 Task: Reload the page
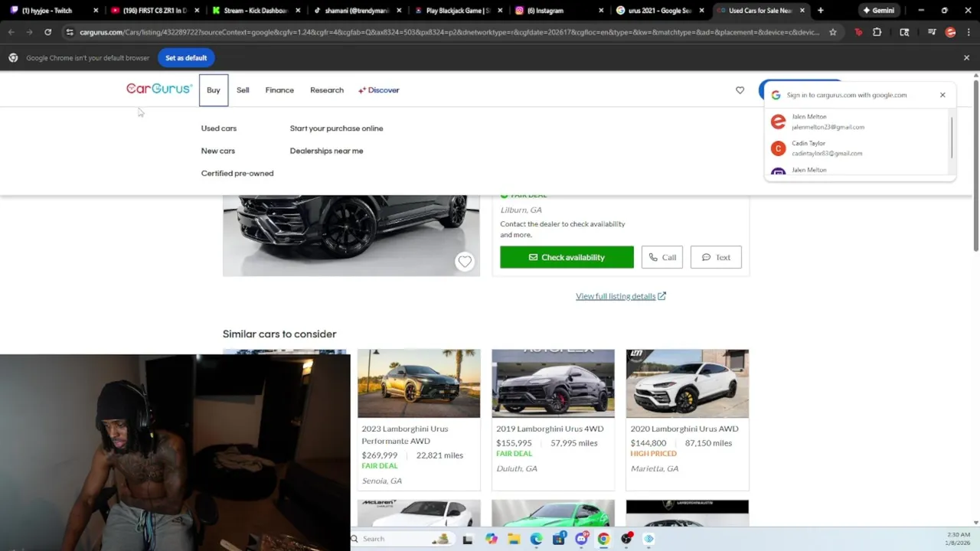coord(47,32)
